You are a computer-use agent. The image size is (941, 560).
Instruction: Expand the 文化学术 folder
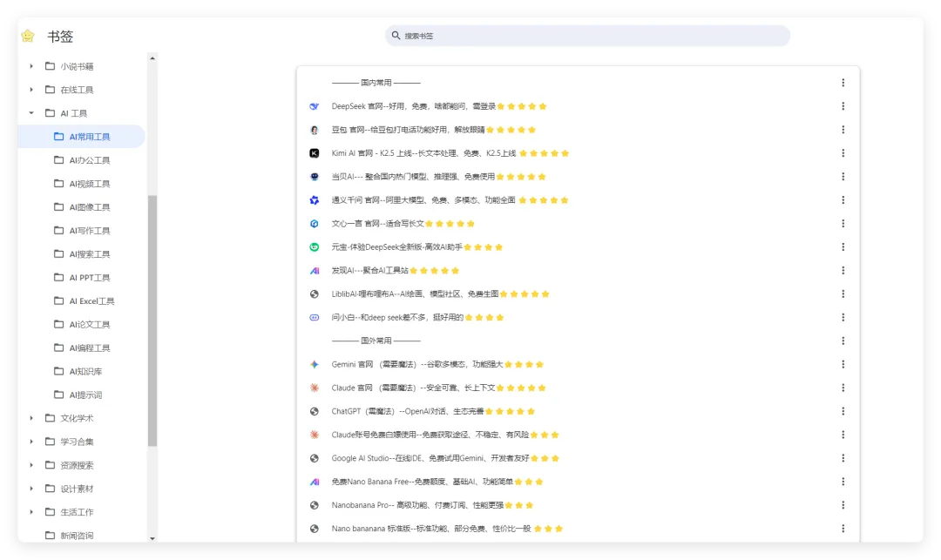(31, 418)
